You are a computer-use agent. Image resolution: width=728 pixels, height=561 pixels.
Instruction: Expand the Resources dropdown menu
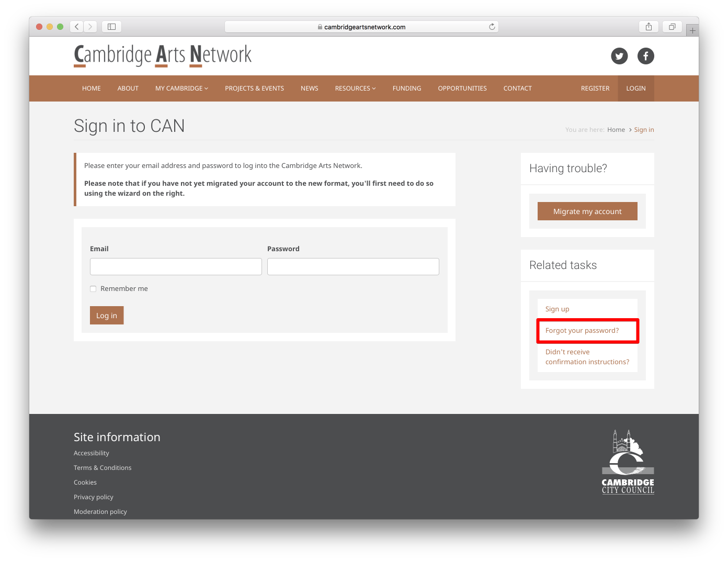(x=355, y=88)
